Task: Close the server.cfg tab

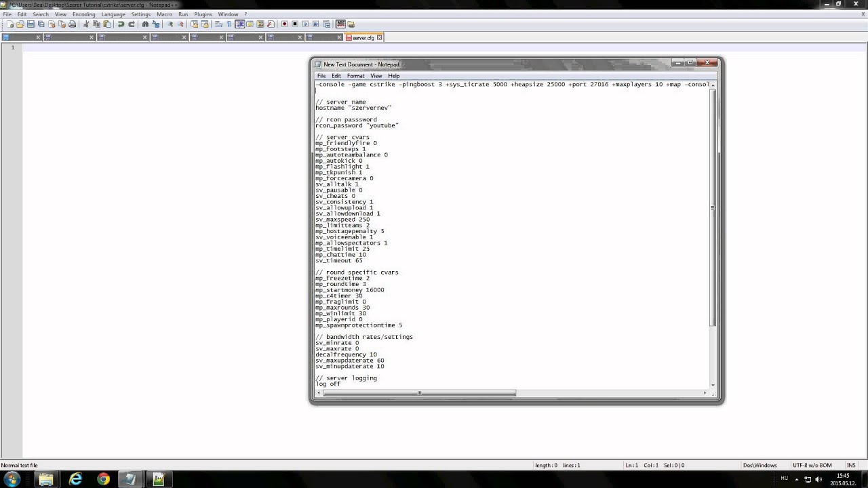Action: (x=380, y=38)
